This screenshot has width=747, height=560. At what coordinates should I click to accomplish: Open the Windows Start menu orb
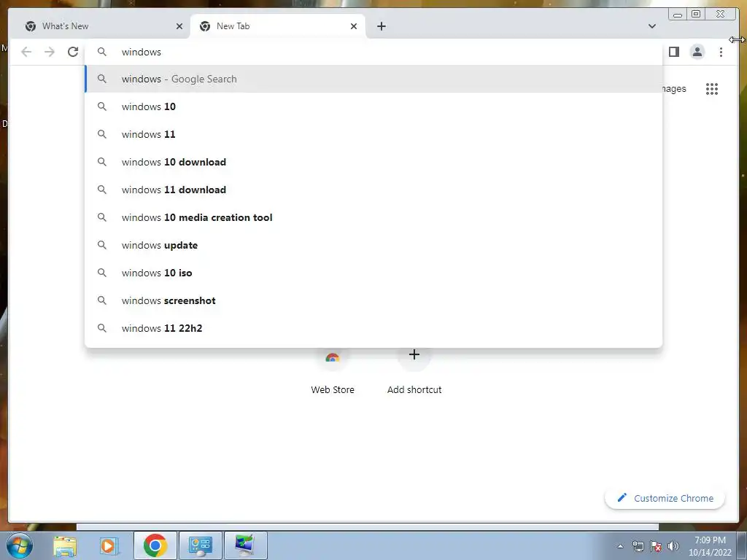(x=20, y=545)
